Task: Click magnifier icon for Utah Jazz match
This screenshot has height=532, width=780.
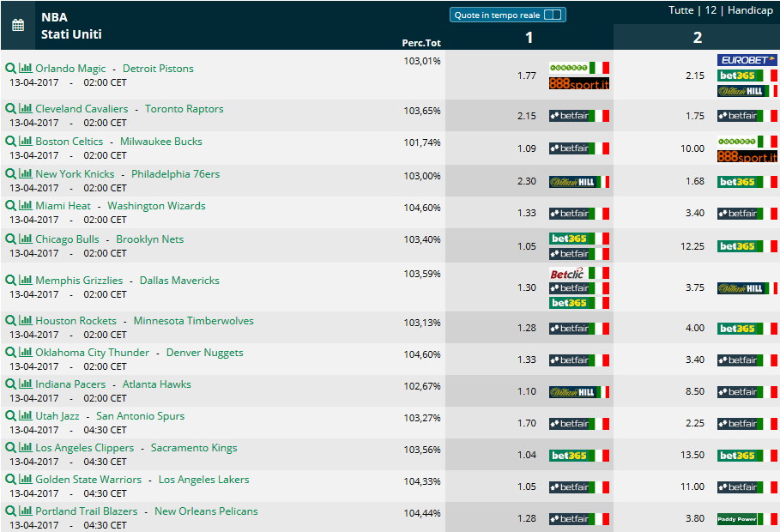Action: 10,415
